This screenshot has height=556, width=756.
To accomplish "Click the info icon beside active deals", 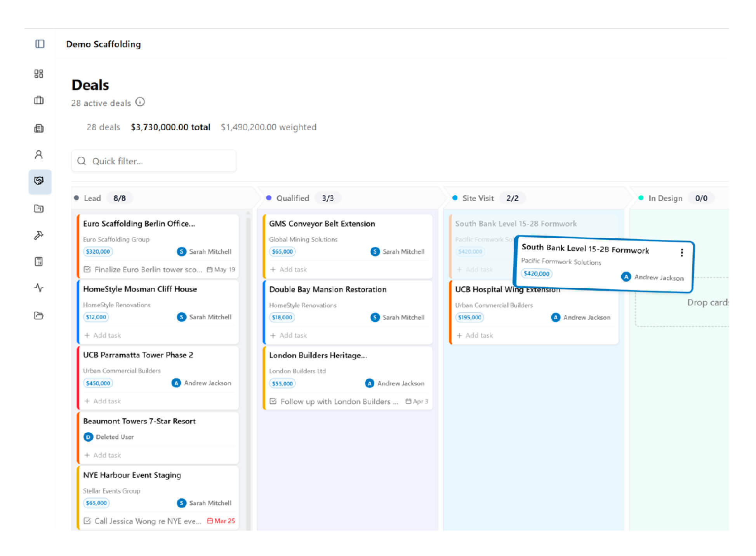I will [x=140, y=102].
